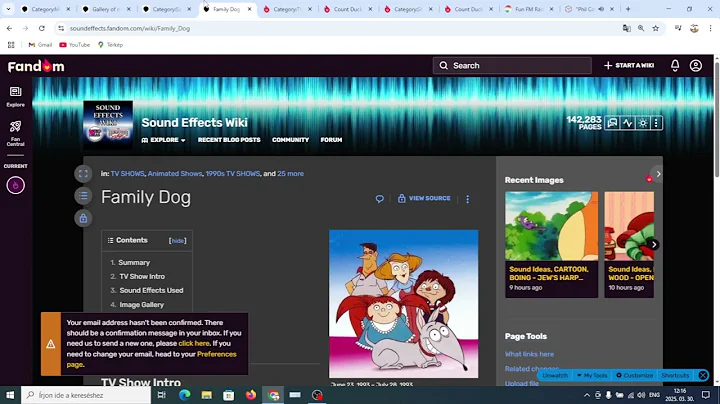Launch Firefox from taskbar

coord(251,395)
